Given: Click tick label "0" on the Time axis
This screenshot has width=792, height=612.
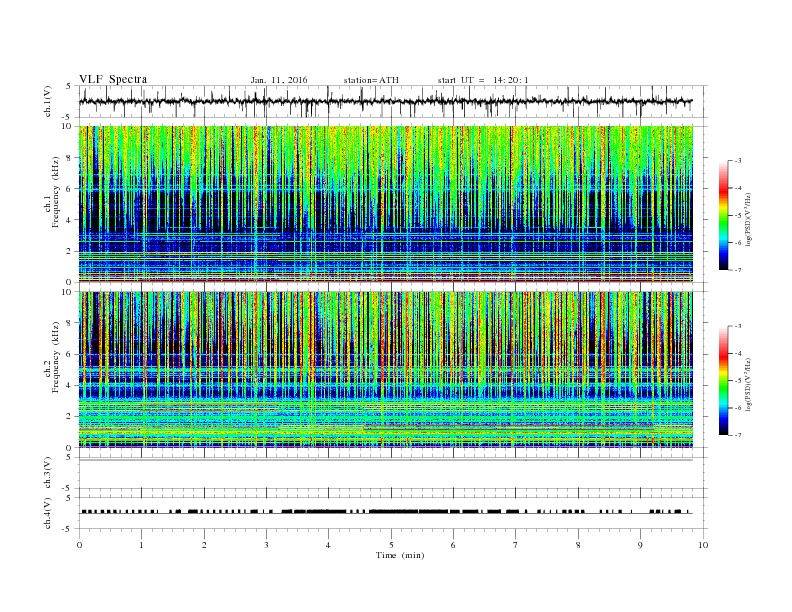Looking at the screenshot, I should pos(79,545).
